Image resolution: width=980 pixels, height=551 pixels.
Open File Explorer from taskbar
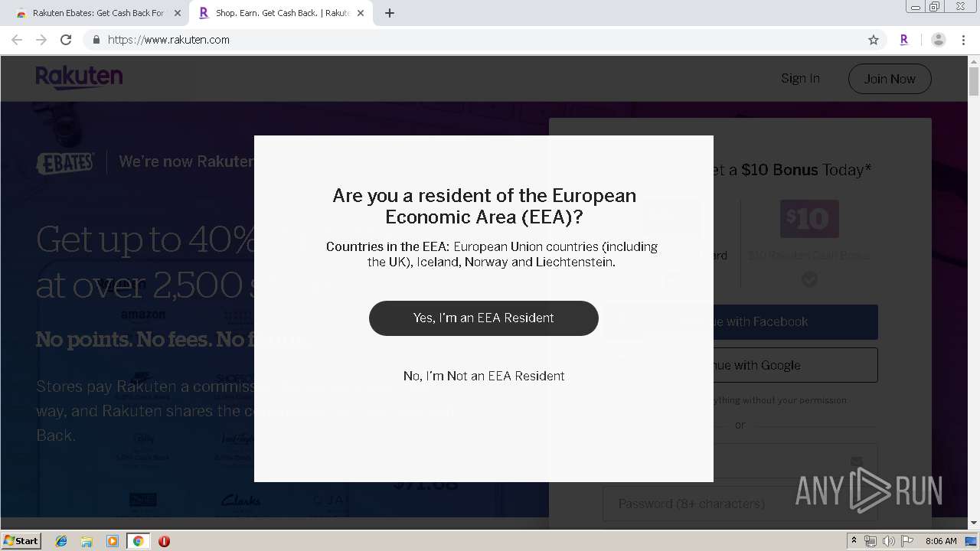87,541
